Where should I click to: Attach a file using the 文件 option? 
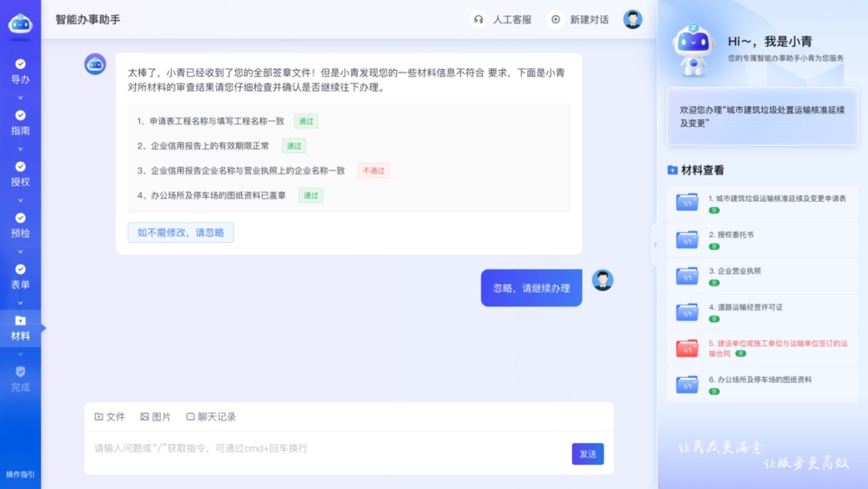point(110,417)
